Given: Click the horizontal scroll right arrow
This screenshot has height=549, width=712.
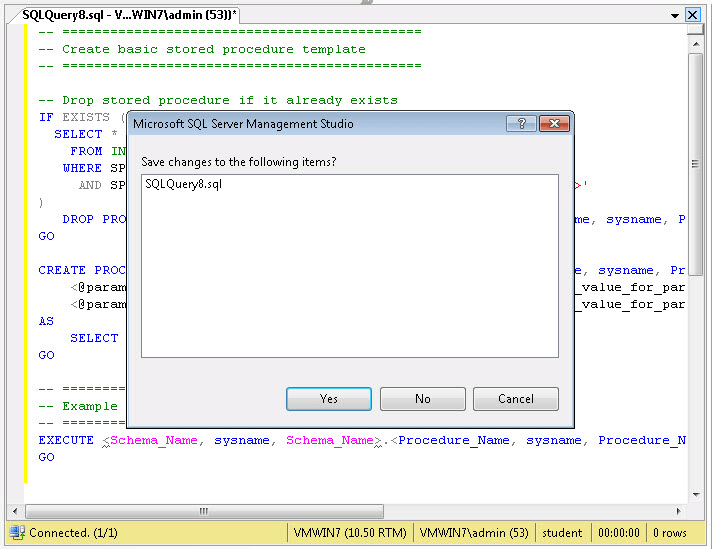Looking at the screenshot, I should (x=678, y=511).
